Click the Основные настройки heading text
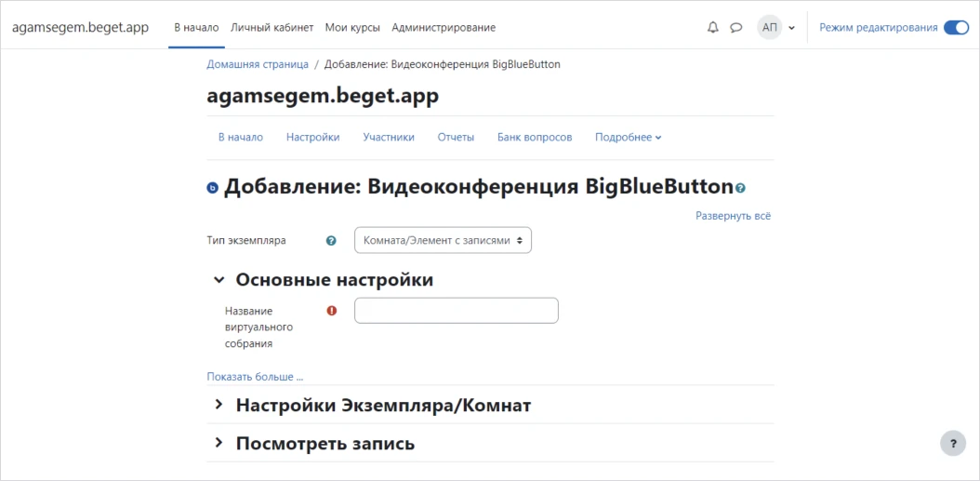980x481 pixels. click(335, 280)
